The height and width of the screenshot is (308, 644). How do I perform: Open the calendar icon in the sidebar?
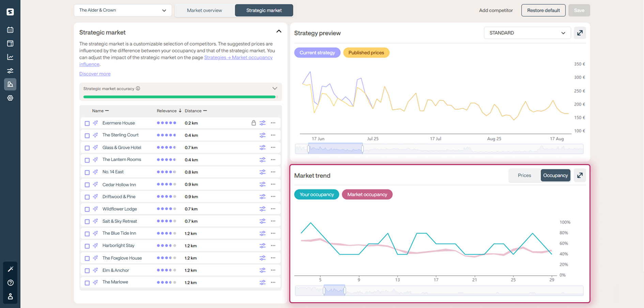coord(10,30)
